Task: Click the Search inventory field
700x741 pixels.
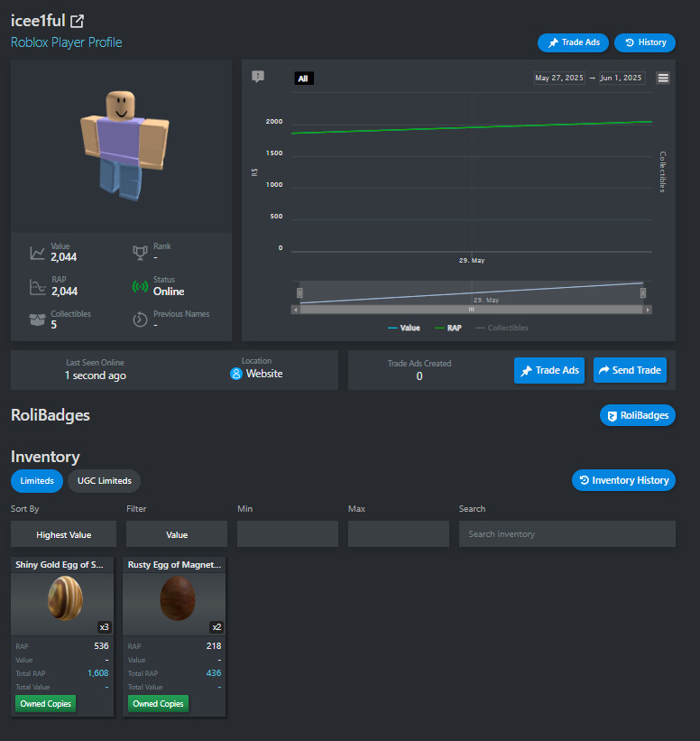Action: 567,534
